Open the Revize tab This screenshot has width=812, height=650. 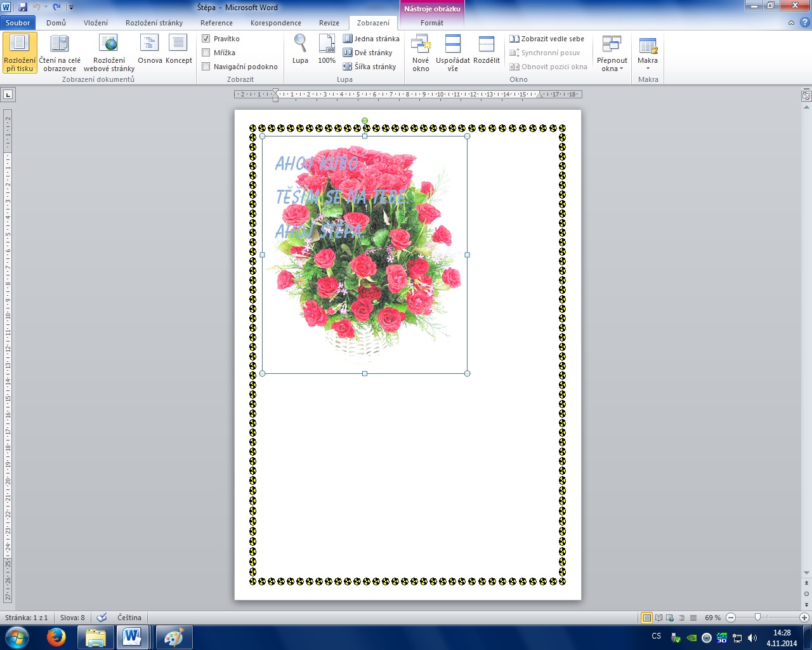[329, 23]
